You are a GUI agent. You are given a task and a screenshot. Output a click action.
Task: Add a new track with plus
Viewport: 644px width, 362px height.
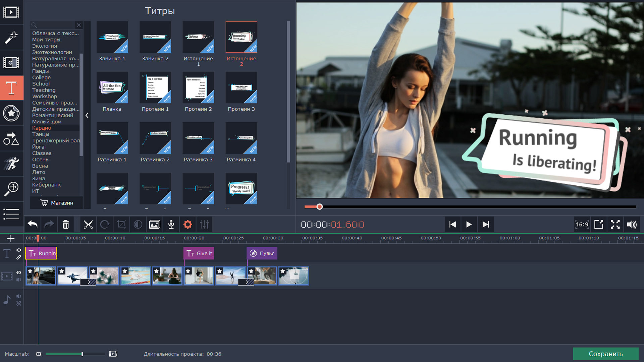pos(11,239)
